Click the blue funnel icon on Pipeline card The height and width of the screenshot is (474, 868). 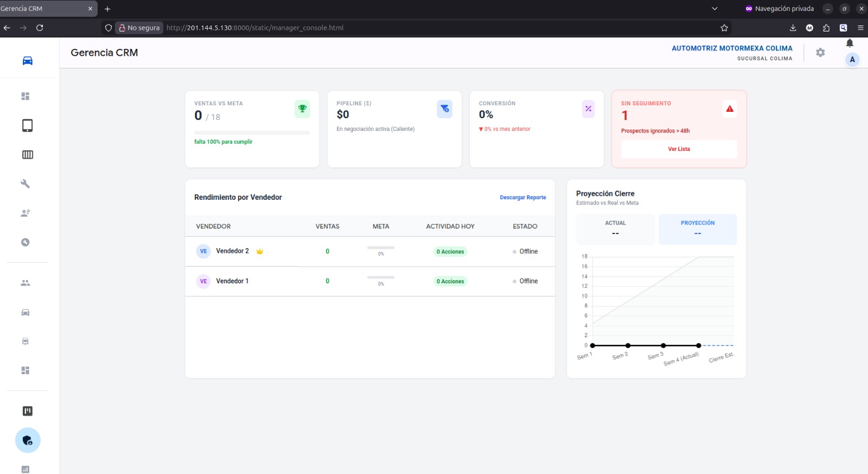click(444, 109)
